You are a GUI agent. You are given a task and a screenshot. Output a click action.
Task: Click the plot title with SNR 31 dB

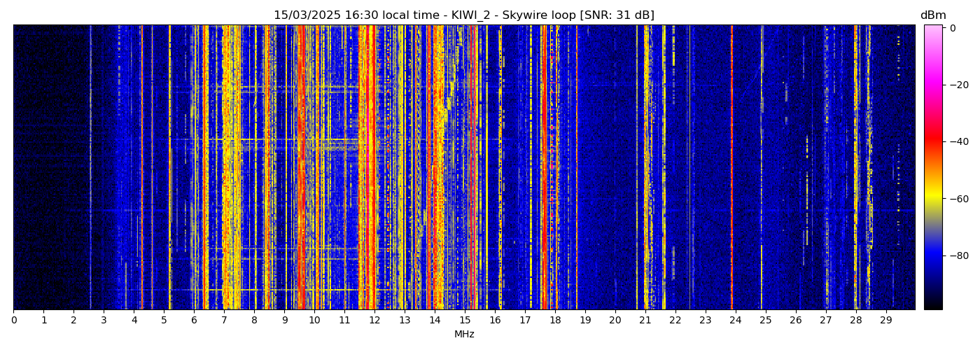(x=463, y=15)
